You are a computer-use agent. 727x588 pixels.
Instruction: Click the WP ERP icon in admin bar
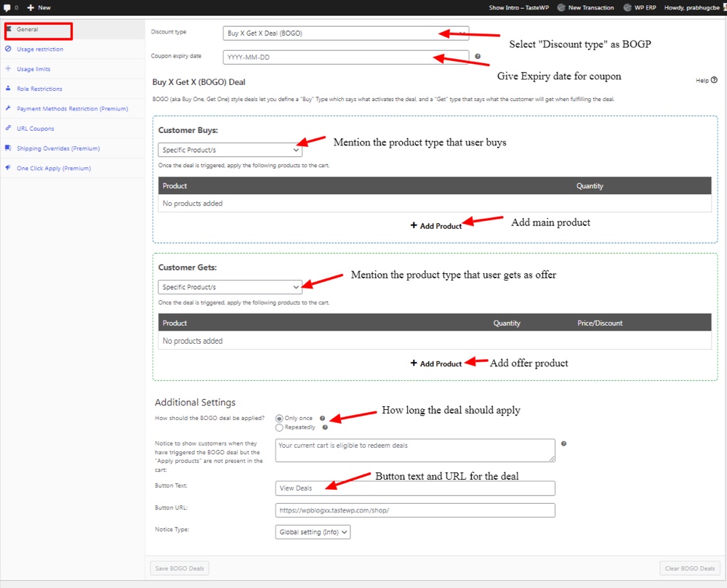pos(628,7)
